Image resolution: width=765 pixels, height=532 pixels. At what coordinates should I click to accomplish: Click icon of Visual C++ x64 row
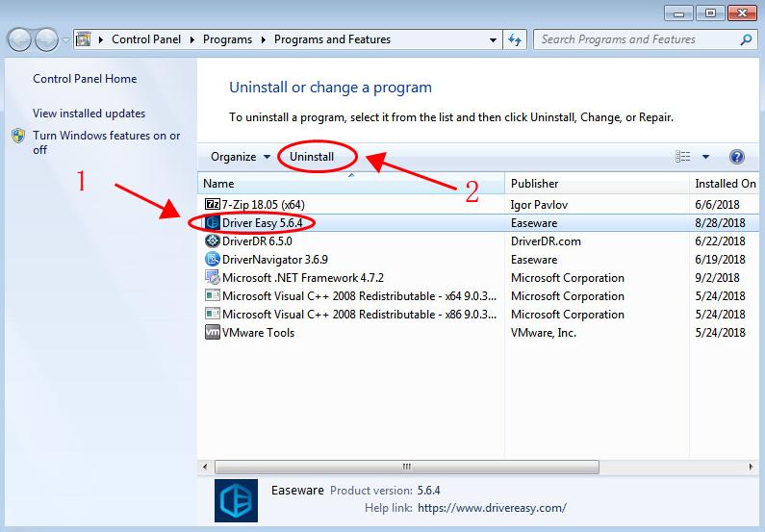[x=213, y=295]
